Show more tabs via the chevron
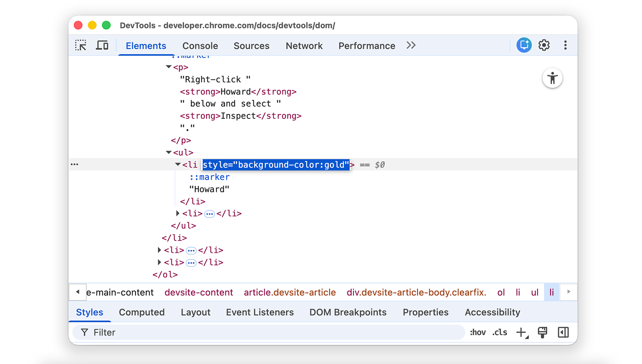This screenshot has height=364, width=642. click(410, 45)
